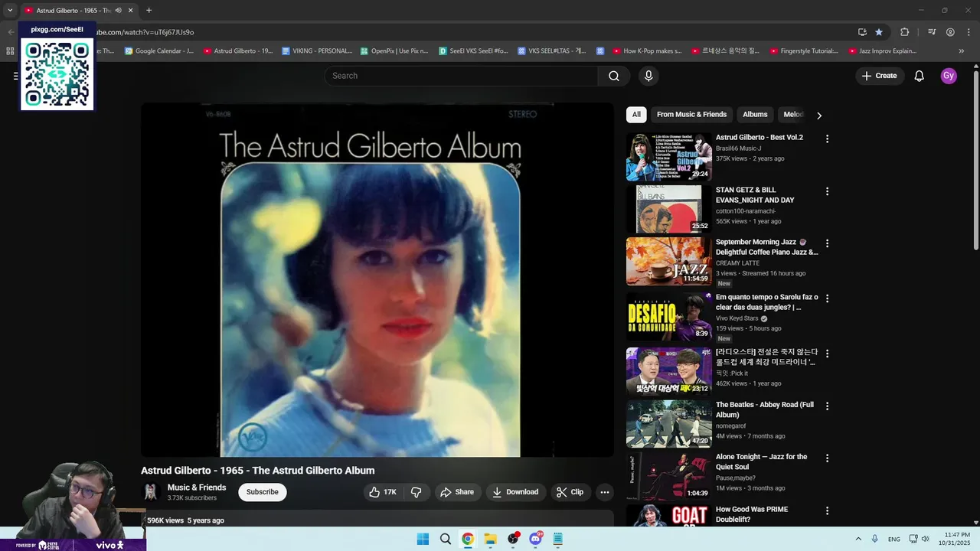Open media controls icon in toolbar

[x=932, y=32]
